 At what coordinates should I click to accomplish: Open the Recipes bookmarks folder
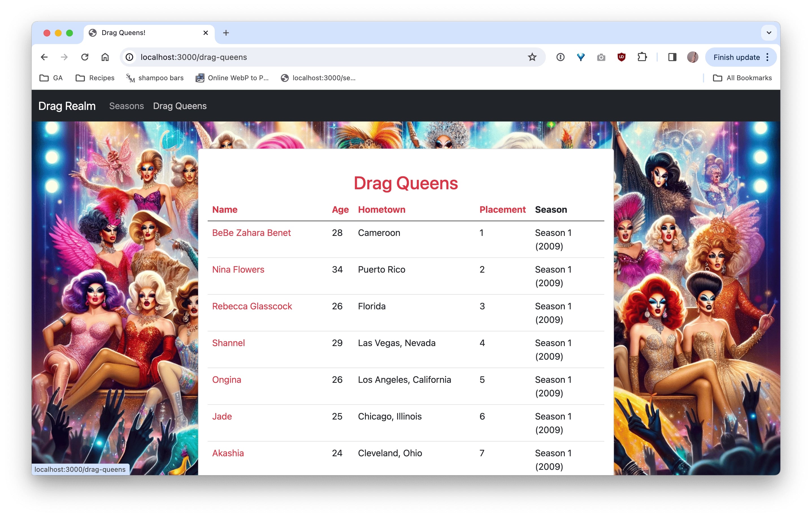[x=95, y=78]
